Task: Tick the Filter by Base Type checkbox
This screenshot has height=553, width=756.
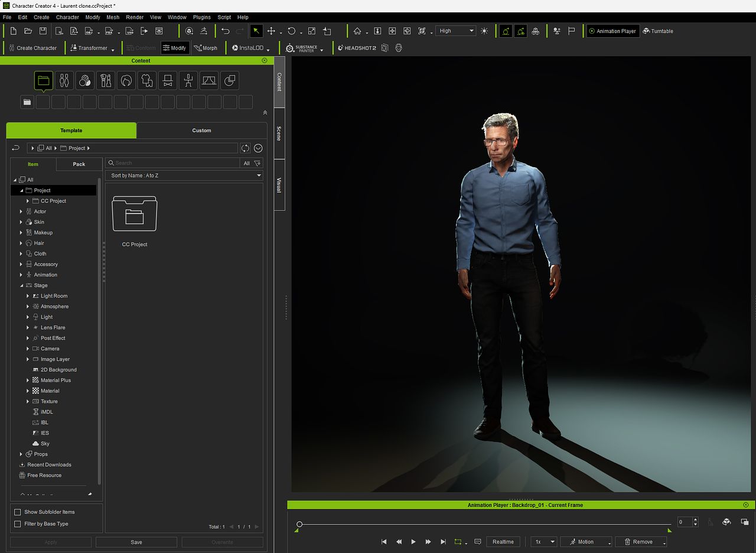Action: pyautogui.click(x=17, y=524)
